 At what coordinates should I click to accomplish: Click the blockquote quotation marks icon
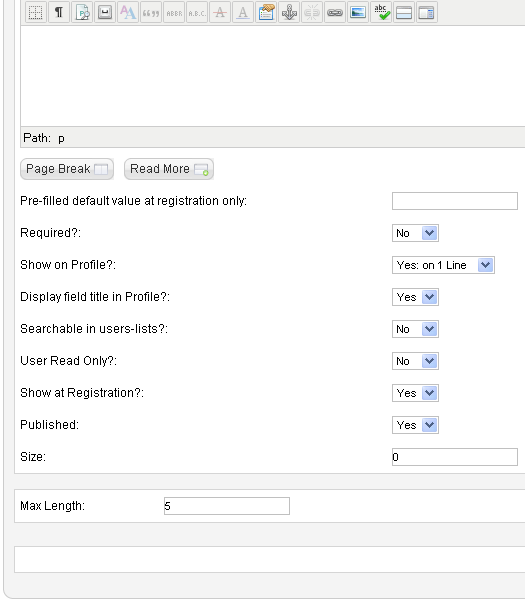pyautogui.click(x=151, y=13)
